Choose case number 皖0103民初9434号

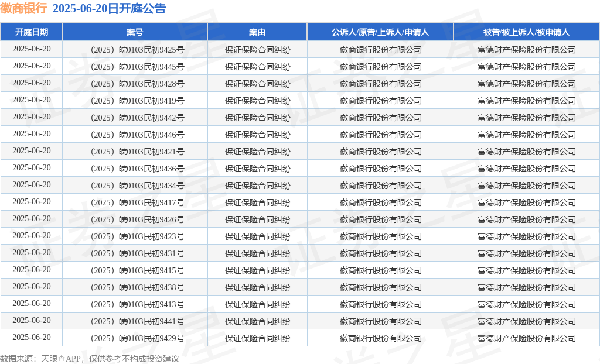pos(152,186)
